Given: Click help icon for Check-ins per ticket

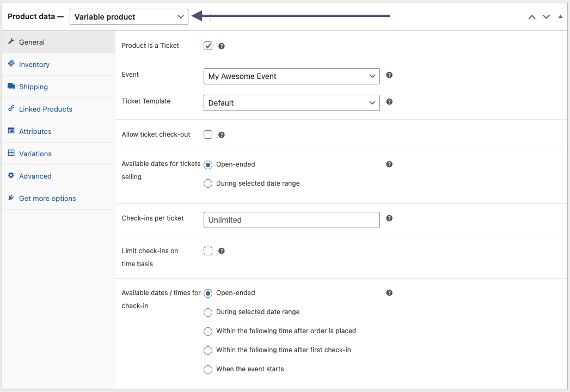Looking at the screenshot, I should pyautogui.click(x=389, y=218).
